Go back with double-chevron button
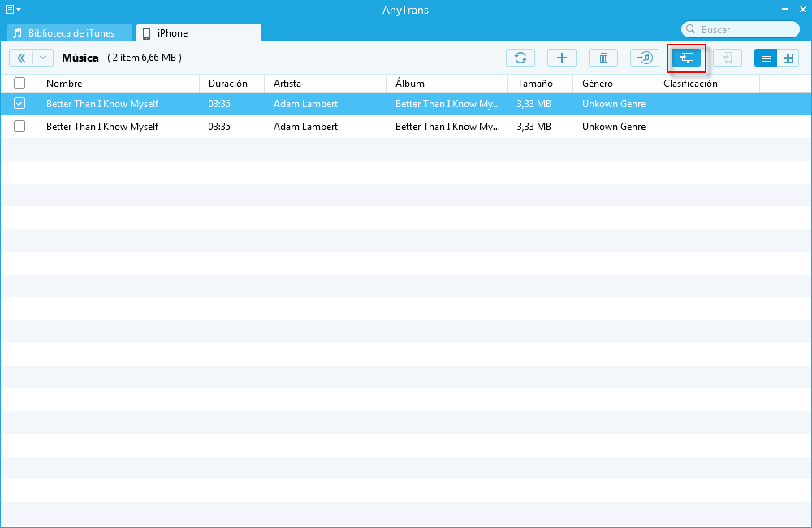This screenshot has width=812, height=528. (x=21, y=58)
